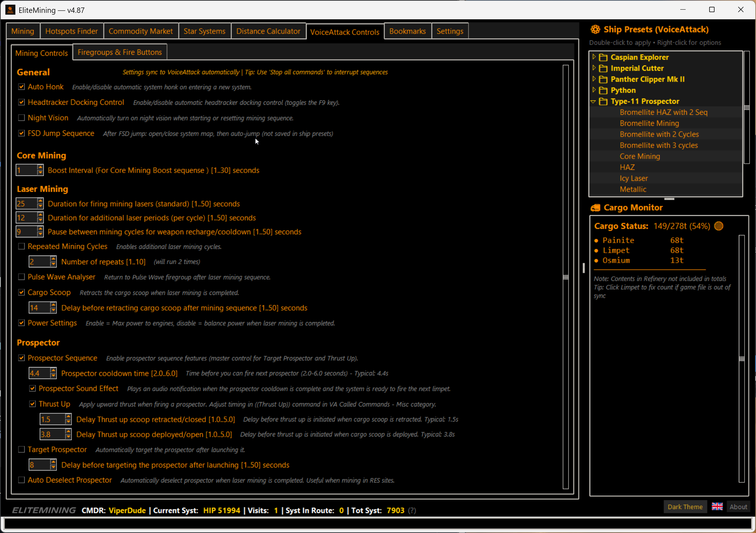Click the EliteMining app logo icon
Viewport: 756px width, 533px height.
(x=10, y=10)
